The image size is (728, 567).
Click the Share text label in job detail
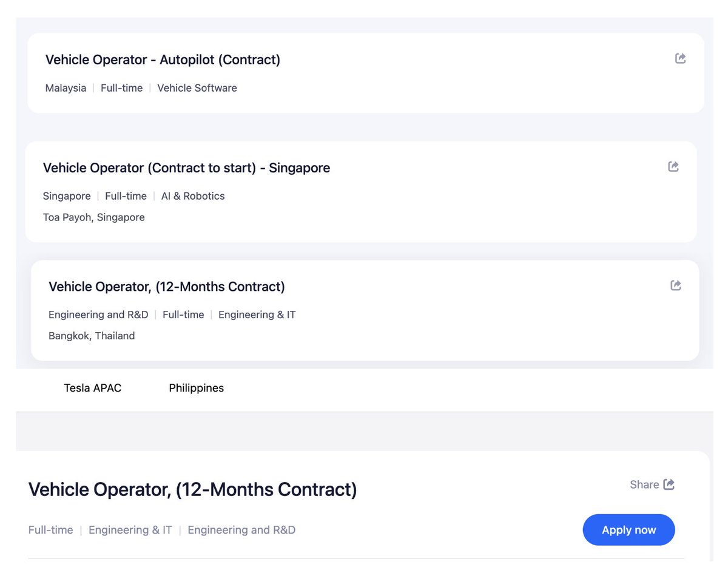click(644, 484)
